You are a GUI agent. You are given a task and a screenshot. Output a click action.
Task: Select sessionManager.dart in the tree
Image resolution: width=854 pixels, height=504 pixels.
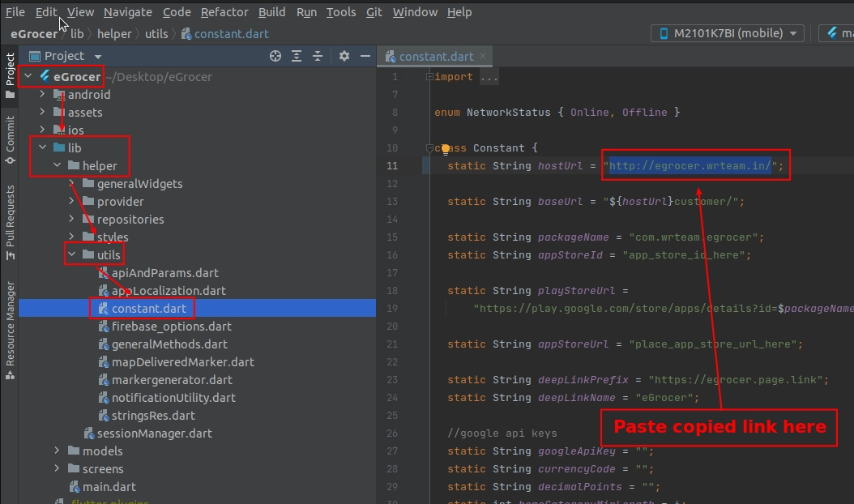coord(154,434)
